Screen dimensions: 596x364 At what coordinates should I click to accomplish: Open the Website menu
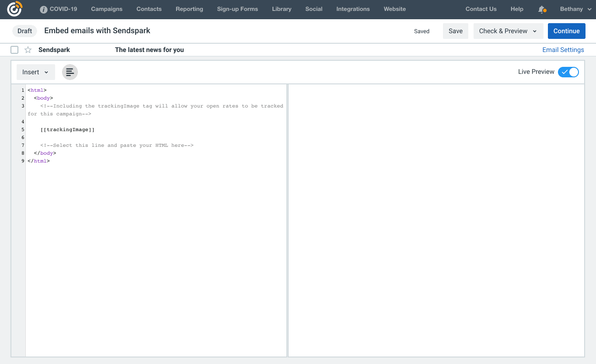coord(395,9)
